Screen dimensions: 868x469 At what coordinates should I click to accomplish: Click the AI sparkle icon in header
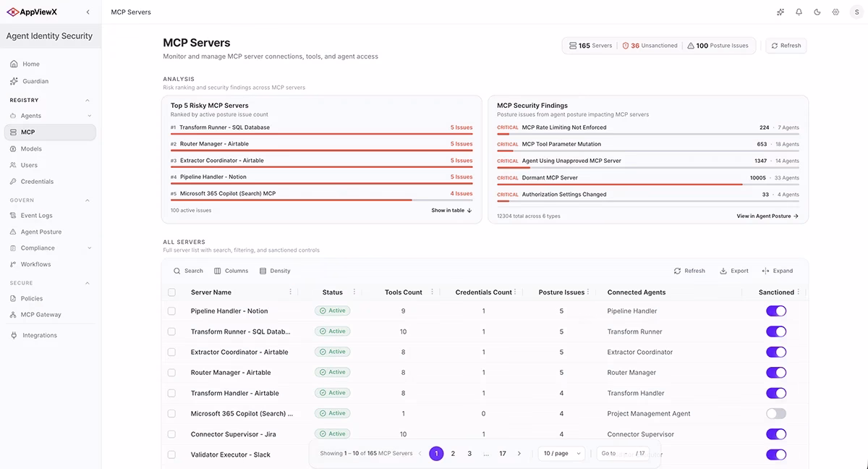[780, 12]
